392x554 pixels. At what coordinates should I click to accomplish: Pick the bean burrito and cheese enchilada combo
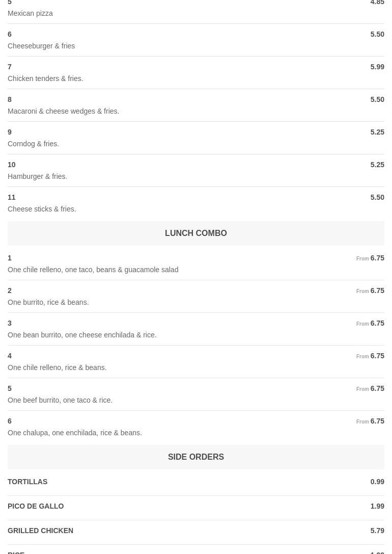82,335
